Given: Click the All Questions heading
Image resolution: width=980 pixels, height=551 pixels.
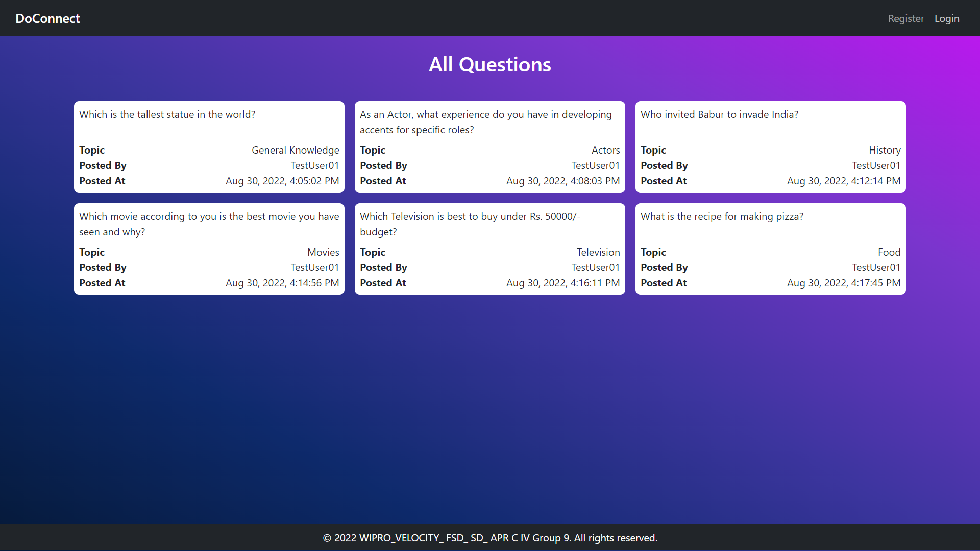Looking at the screenshot, I should (x=489, y=65).
